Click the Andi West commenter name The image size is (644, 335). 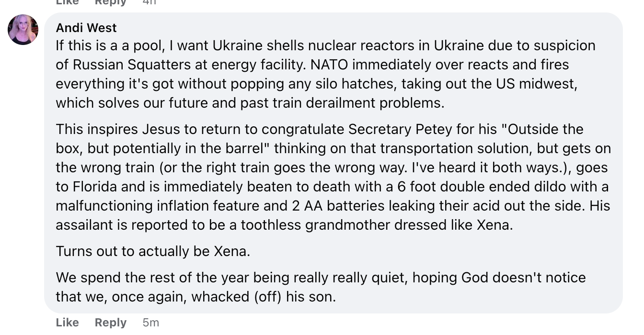click(x=86, y=28)
